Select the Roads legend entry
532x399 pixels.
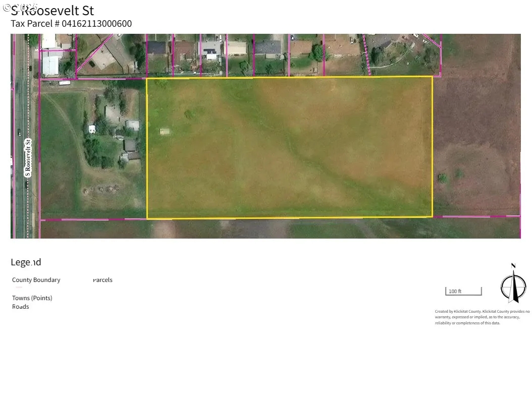click(x=21, y=307)
